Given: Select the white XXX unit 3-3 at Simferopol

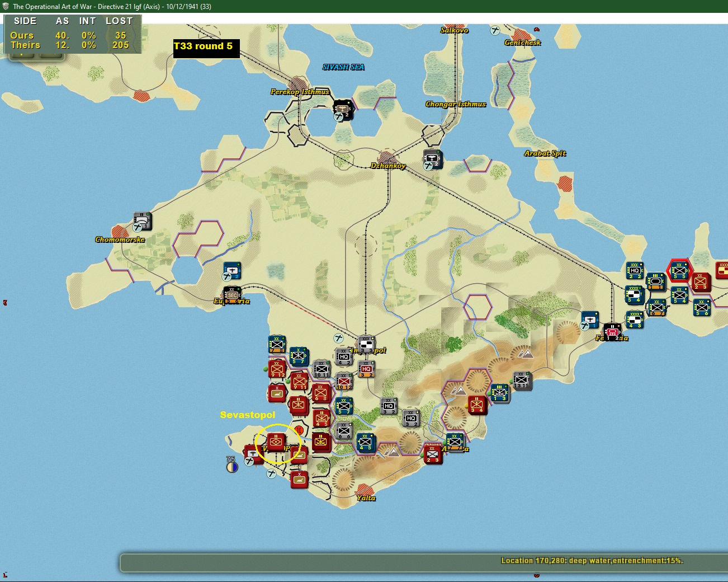Looking at the screenshot, I should pos(366,345).
